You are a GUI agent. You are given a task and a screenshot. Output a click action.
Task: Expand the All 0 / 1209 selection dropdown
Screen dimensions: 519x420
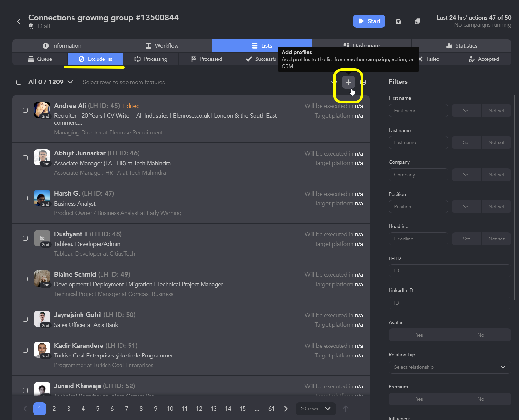coord(51,82)
